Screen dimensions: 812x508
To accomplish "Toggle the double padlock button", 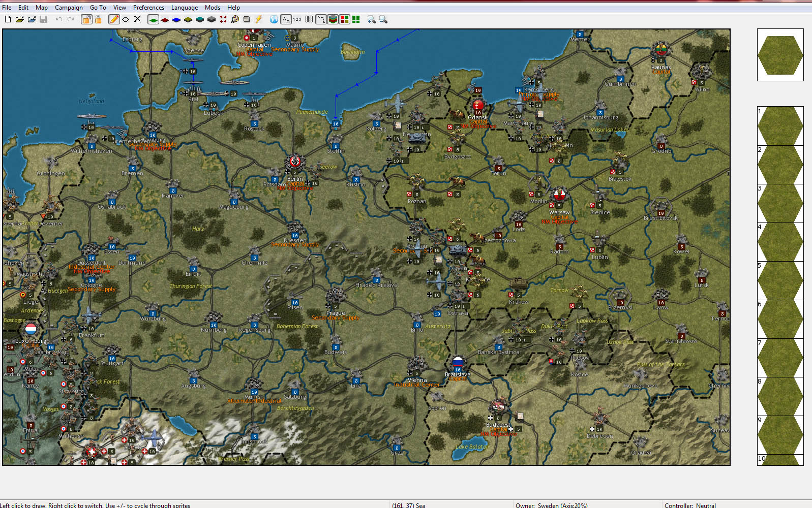I will (86, 19).
